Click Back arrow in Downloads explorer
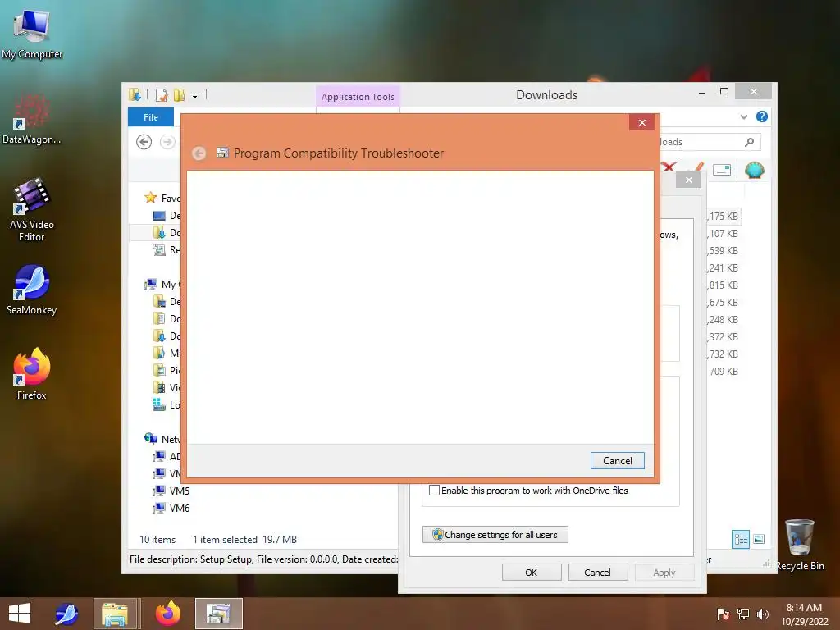 pyautogui.click(x=144, y=142)
